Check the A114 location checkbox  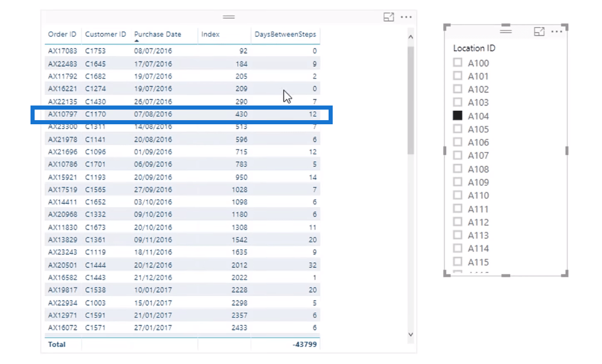[457, 248]
